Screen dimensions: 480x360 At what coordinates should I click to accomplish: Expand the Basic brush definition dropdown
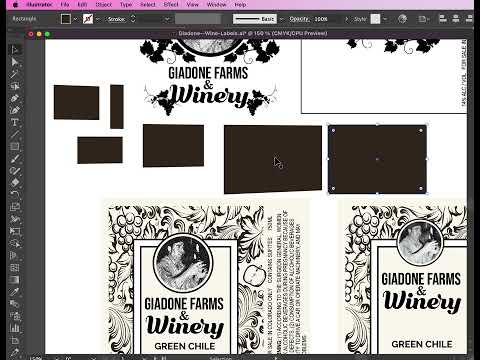[282, 19]
